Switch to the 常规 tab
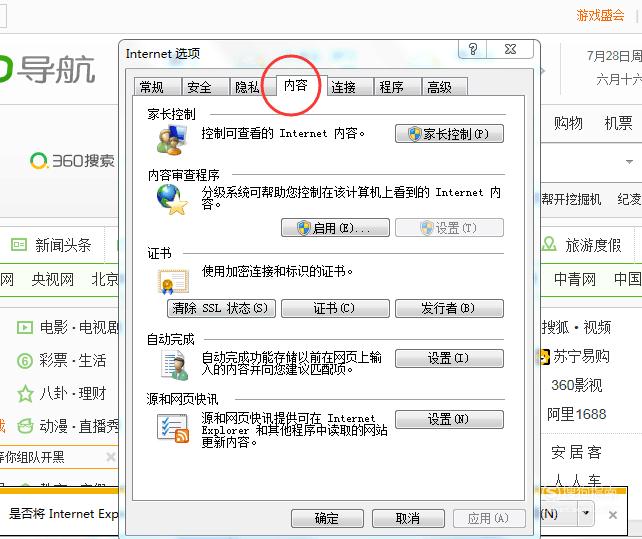 [157, 87]
